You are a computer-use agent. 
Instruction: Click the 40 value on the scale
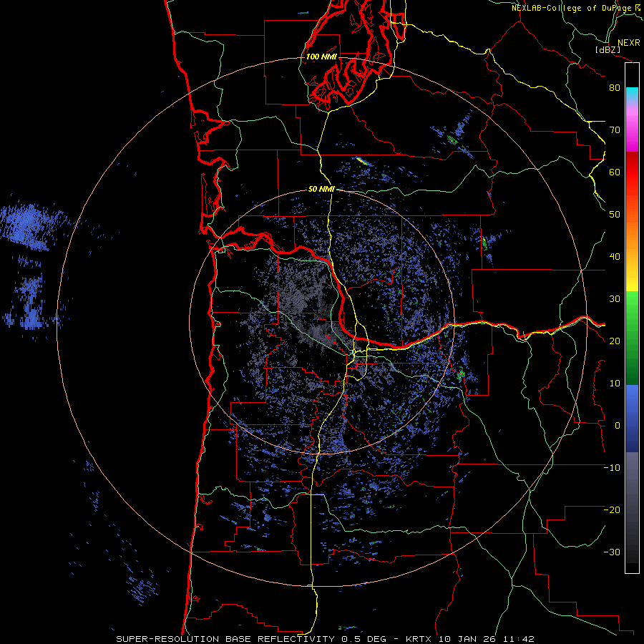(x=615, y=257)
